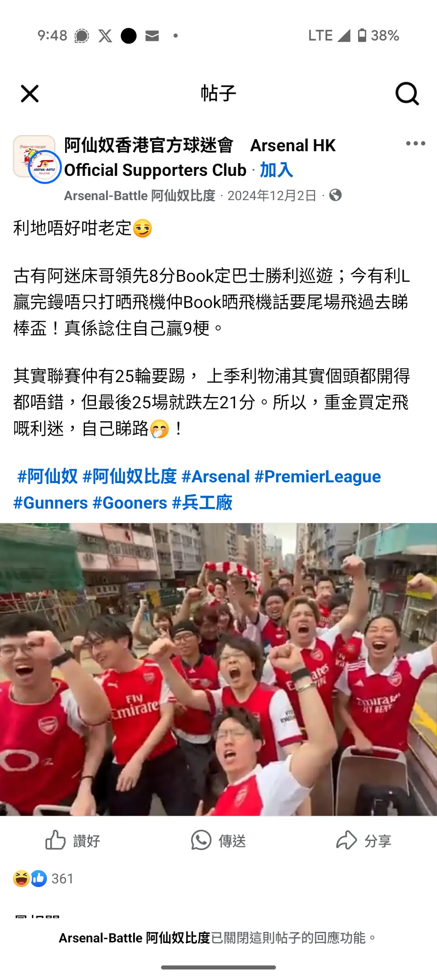Tap the public globe privacy icon
This screenshot has height=980, width=437.
click(x=335, y=195)
